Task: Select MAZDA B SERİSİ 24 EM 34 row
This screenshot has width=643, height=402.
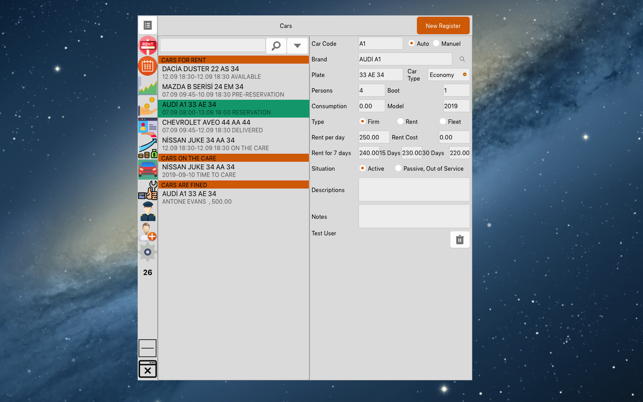Action: (233, 91)
